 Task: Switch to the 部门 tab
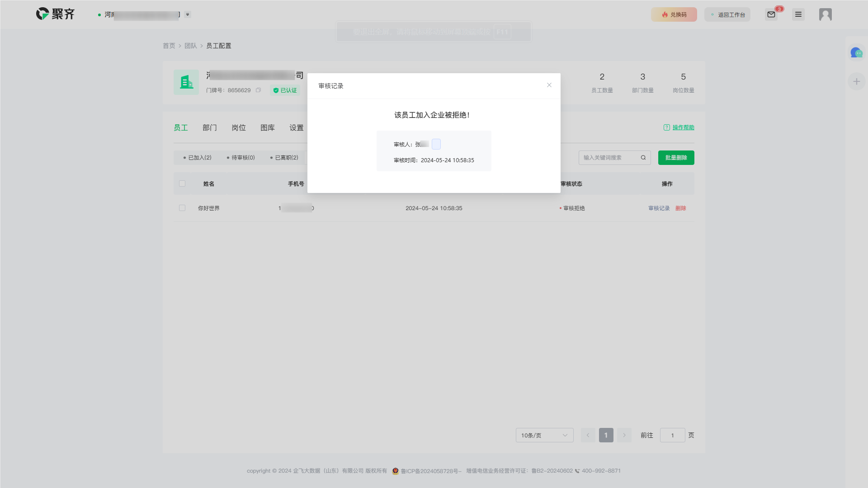pyautogui.click(x=210, y=128)
